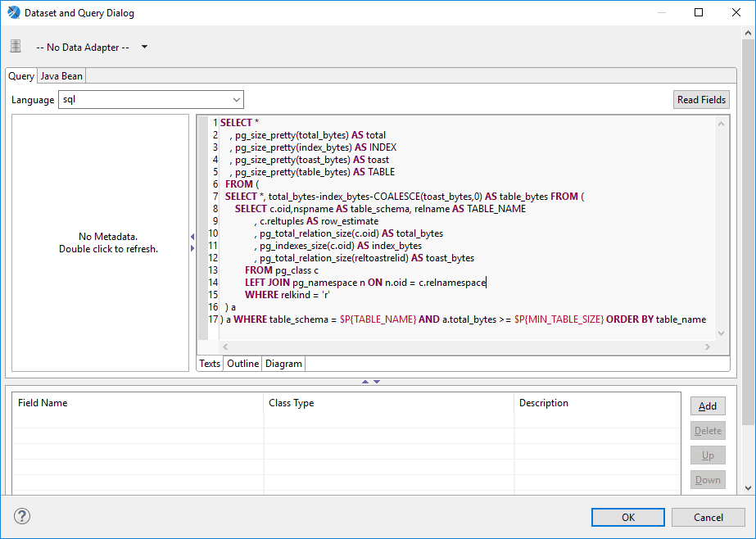Switch to the Java Bean tab
This screenshot has height=539, width=756.
[61, 76]
